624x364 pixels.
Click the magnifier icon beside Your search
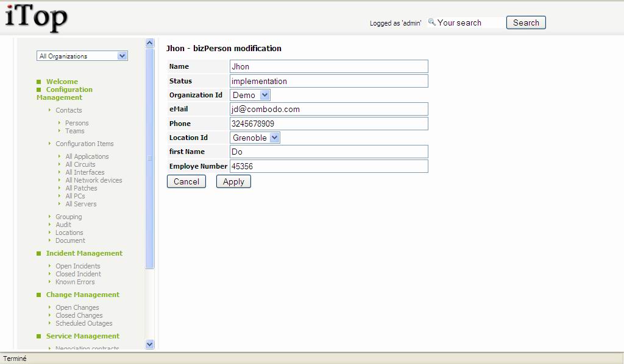[432, 22]
